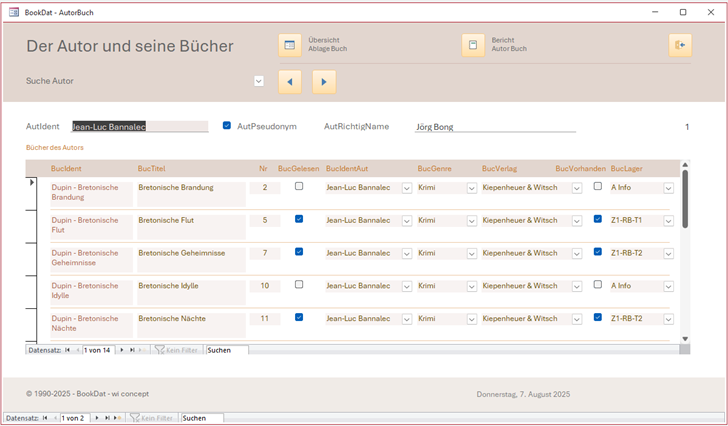The image size is (728, 426).
Task: Go to previous author with left arrow
Action: point(289,81)
